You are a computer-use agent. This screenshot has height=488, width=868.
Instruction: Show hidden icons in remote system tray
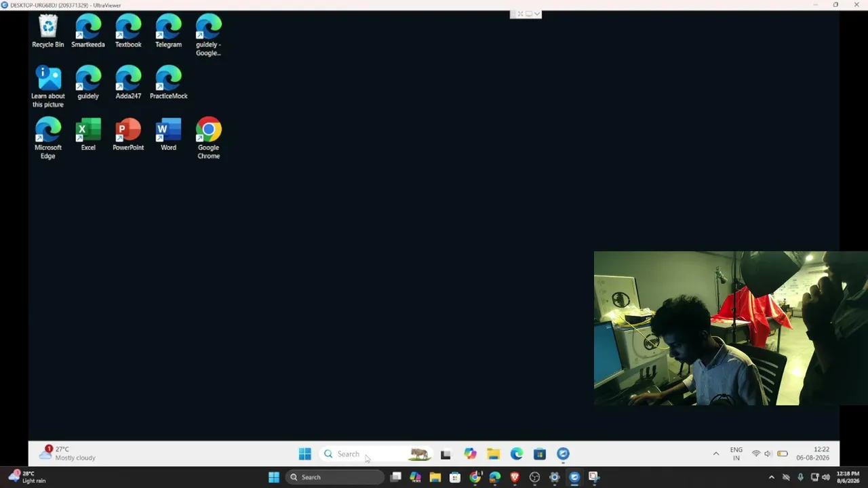[x=715, y=454]
